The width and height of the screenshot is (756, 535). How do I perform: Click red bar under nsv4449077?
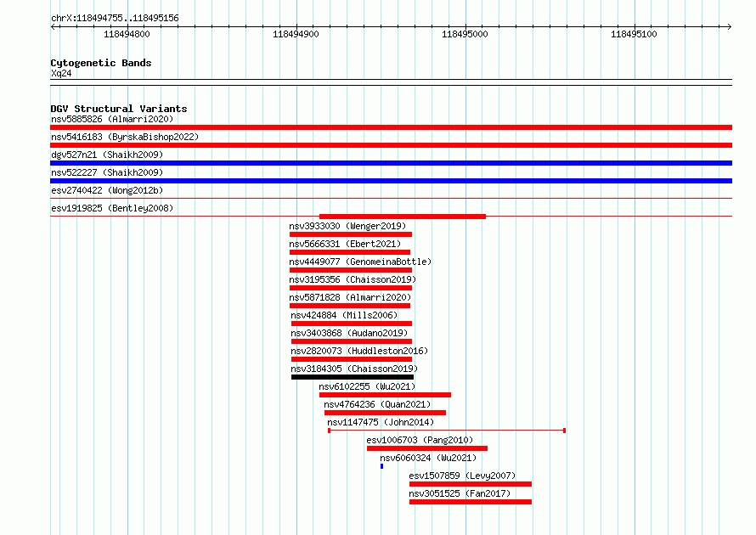tap(351, 270)
